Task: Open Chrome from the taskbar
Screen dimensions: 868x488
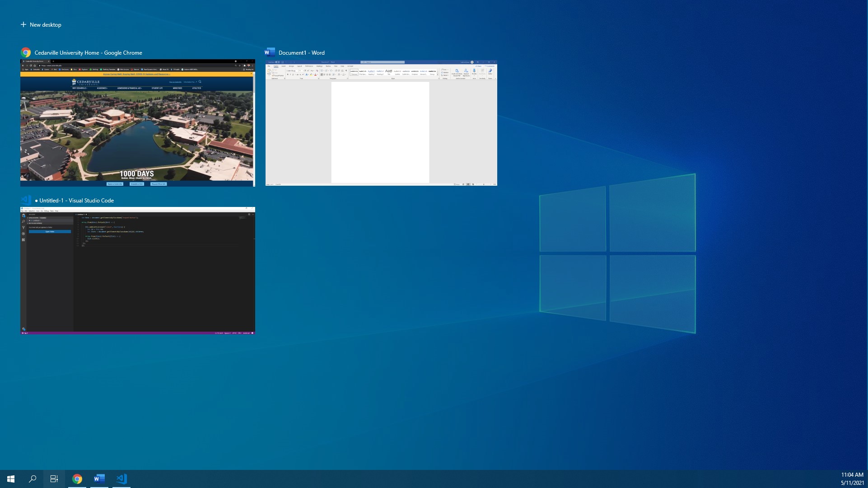Action: pos(77,479)
